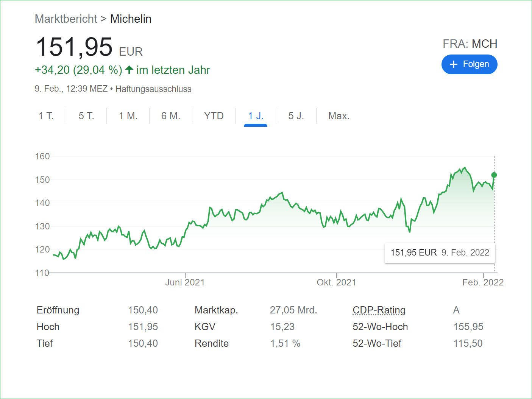
Task: Click the CDP-Rating label link
Action: point(379,310)
